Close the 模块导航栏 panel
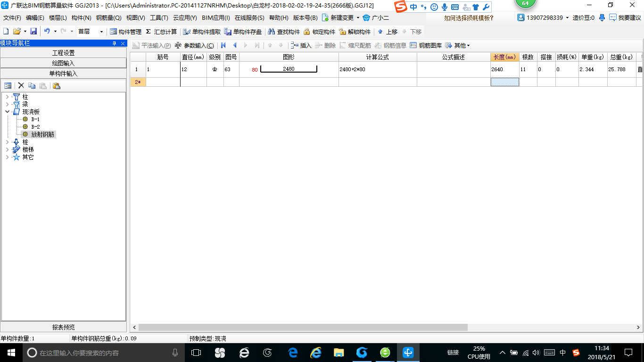The height and width of the screenshot is (362, 644). coord(123,43)
